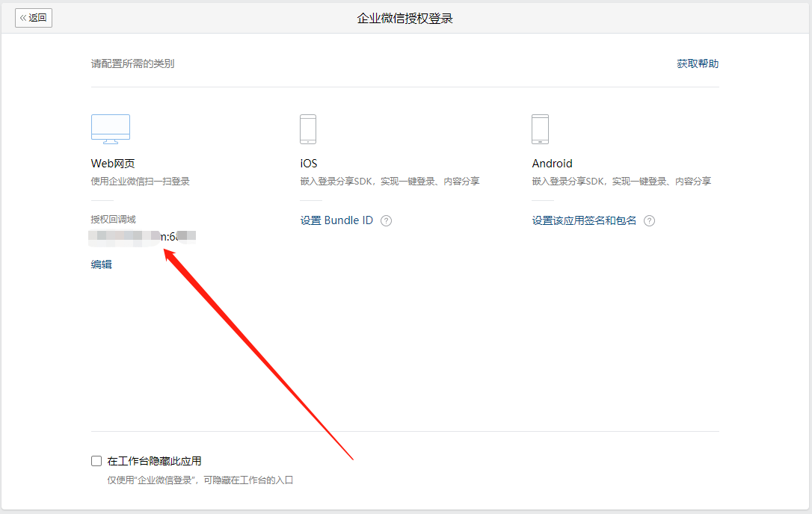Select the Android heading text
The height and width of the screenshot is (514, 812).
(552, 164)
